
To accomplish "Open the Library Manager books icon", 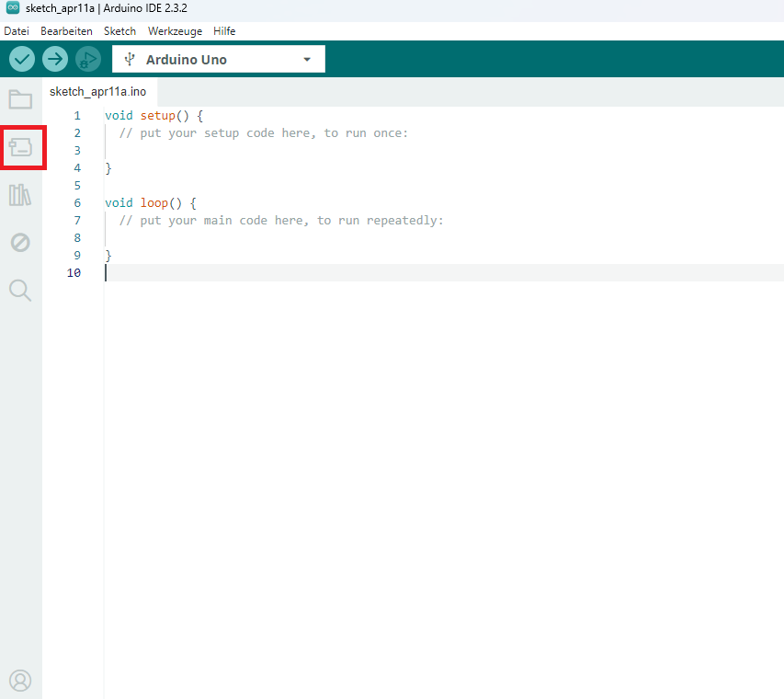I will tap(20, 195).
